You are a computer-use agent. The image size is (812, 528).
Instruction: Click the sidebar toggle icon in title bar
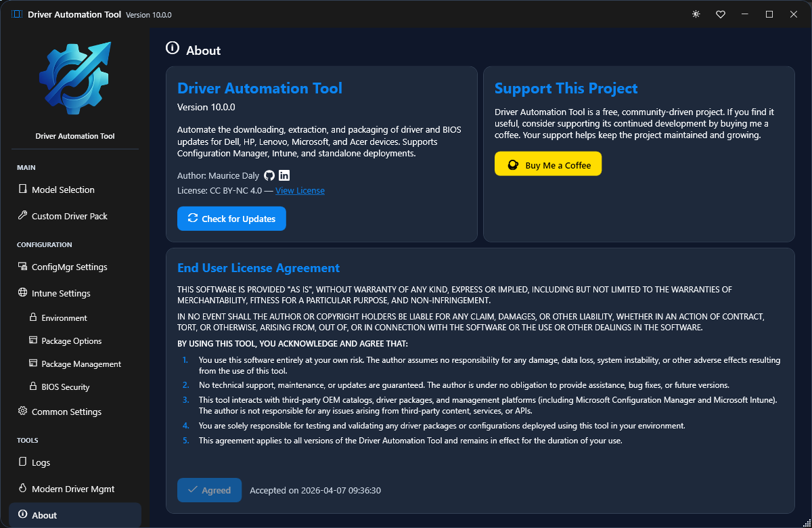tap(17, 14)
